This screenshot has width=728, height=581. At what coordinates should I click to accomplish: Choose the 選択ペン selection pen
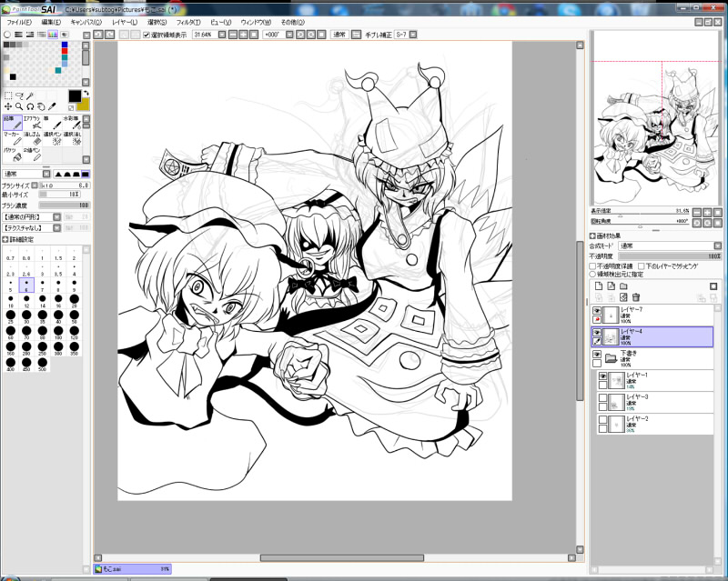52,138
